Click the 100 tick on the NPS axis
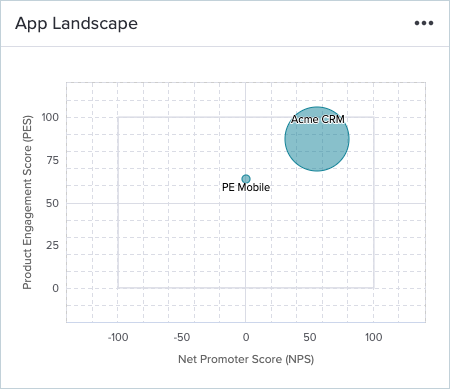 pos(373,337)
